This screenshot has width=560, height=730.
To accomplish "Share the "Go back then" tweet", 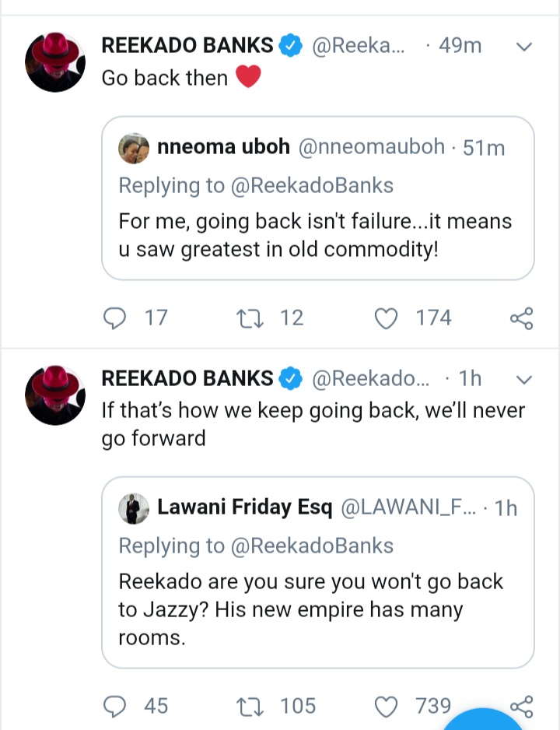I will click(521, 318).
